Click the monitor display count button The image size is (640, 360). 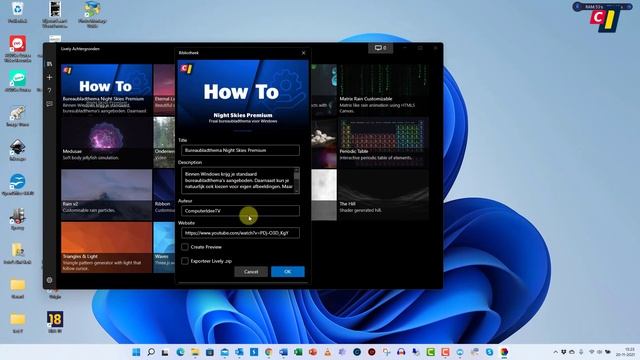point(380,48)
